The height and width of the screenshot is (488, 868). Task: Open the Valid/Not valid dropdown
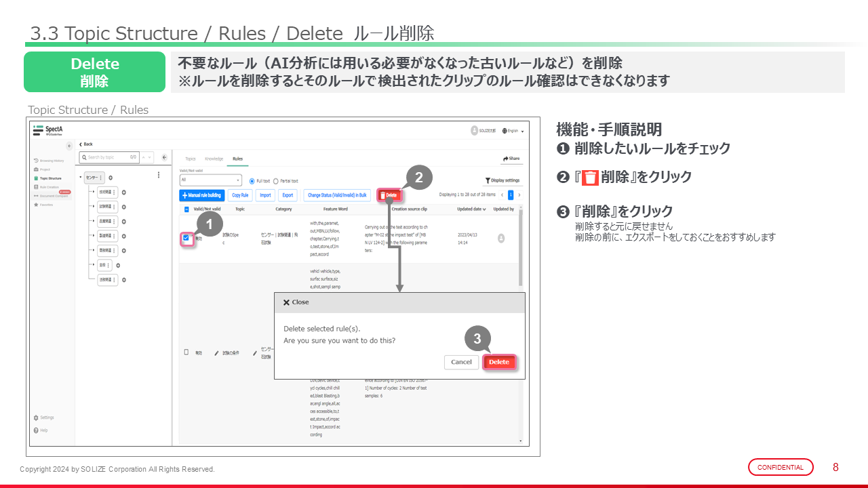pyautogui.click(x=210, y=180)
